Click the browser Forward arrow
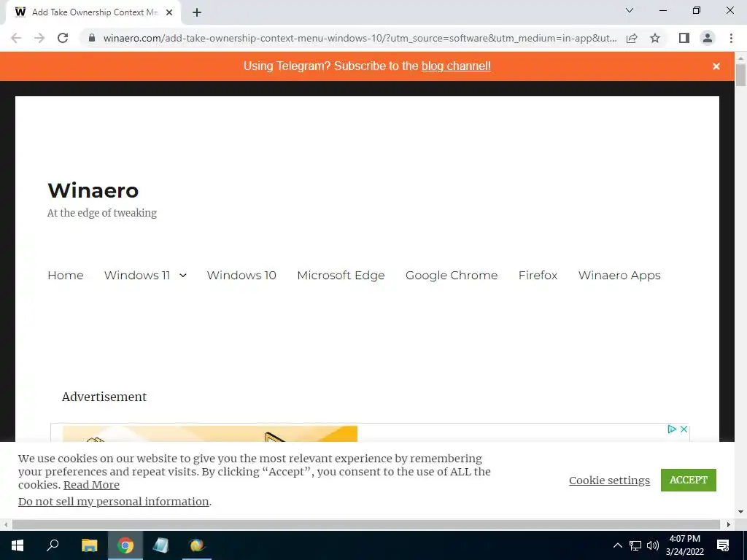Image resolution: width=747 pixels, height=560 pixels. (39, 38)
